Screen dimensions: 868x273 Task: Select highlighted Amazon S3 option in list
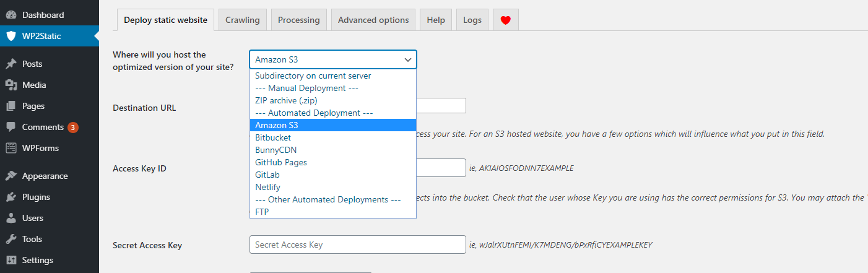333,125
